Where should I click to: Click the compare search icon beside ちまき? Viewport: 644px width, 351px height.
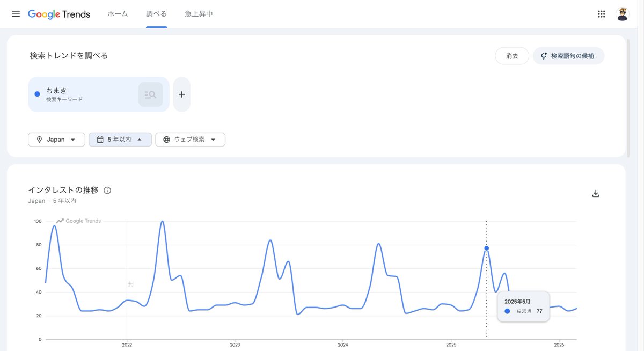click(x=150, y=94)
